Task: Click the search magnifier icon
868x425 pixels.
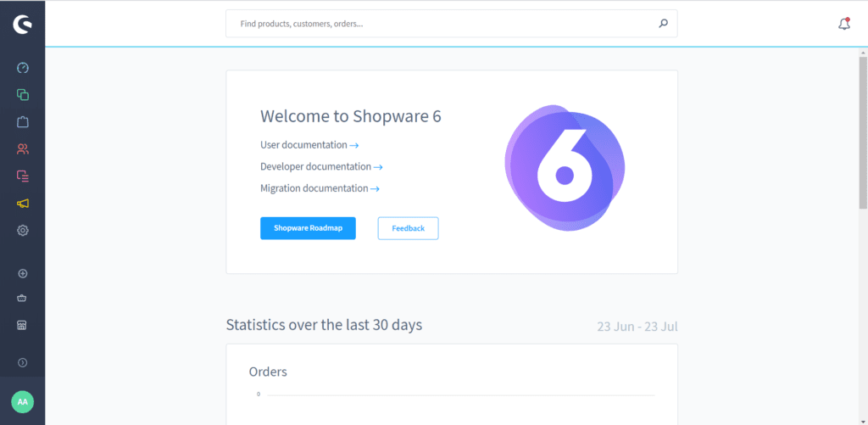Action: click(664, 24)
